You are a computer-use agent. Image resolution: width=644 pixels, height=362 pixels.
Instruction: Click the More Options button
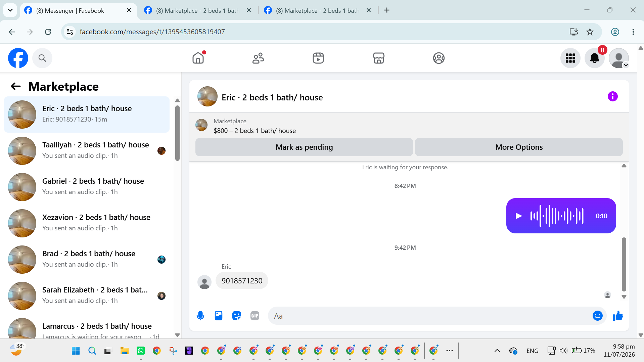519,147
